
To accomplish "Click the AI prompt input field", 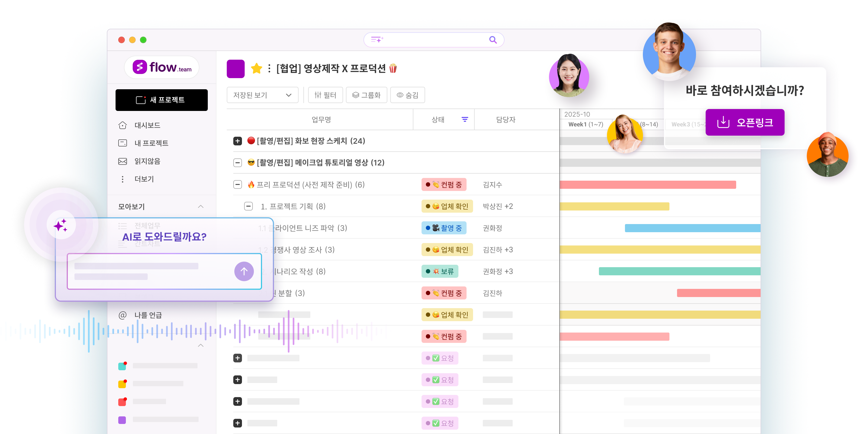I will coord(148,271).
